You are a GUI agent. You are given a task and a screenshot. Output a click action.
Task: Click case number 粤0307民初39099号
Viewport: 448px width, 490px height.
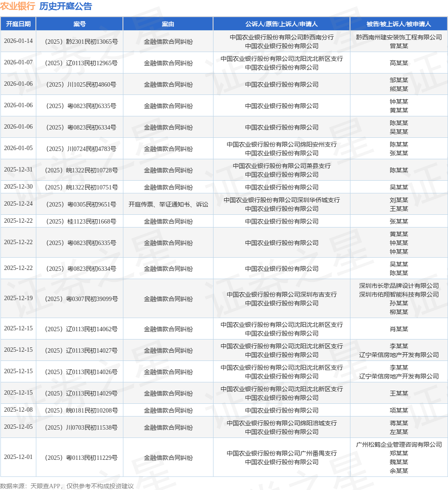pyautogui.click(x=81, y=299)
